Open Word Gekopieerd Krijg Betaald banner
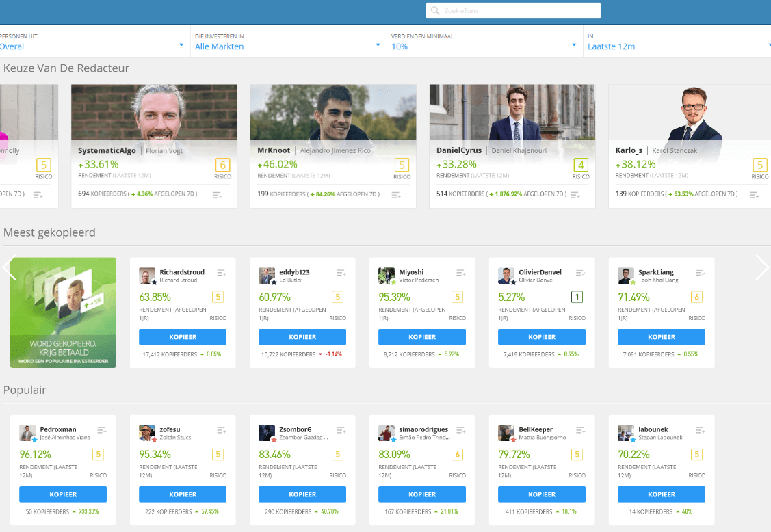The height and width of the screenshot is (532, 771). pos(64,312)
